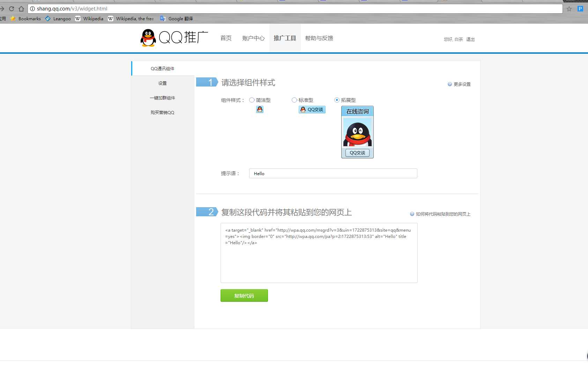The height and width of the screenshot is (367, 588).
Task: Open the Wikipedia bookmark
Action: coord(89,18)
